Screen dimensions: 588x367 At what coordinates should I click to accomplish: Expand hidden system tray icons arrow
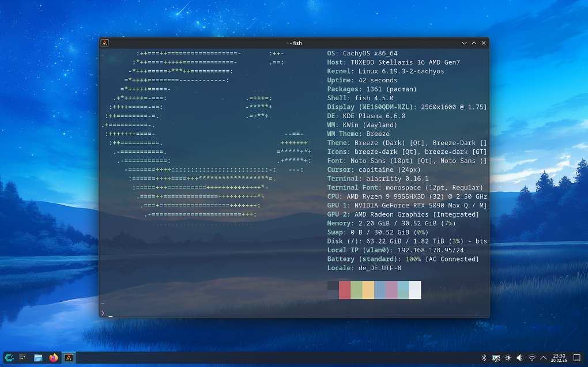coord(543,358)
